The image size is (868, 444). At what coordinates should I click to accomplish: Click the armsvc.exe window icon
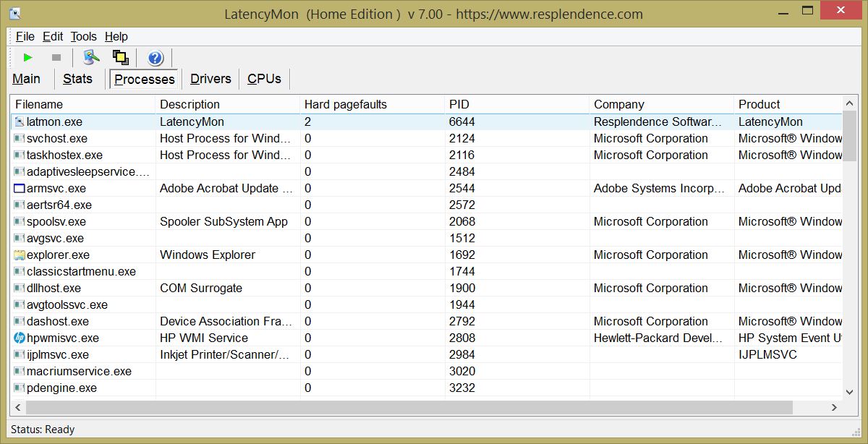click(20, 189)
